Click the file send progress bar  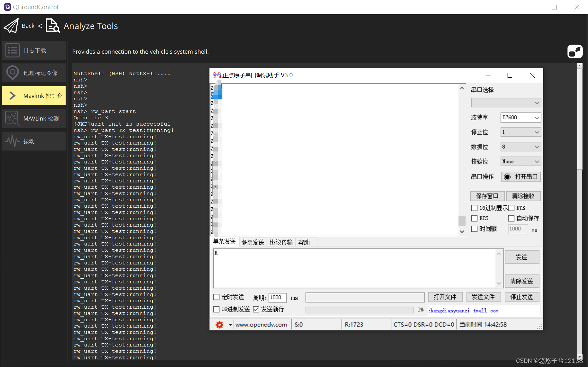360,310
